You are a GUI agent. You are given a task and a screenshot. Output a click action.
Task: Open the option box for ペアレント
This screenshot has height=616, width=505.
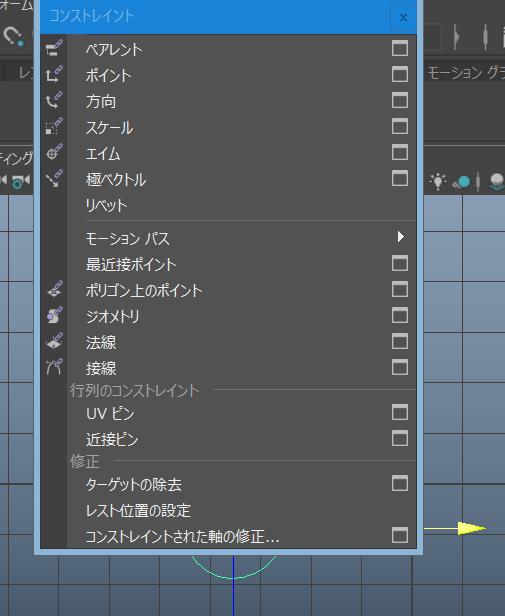(400, 48)
